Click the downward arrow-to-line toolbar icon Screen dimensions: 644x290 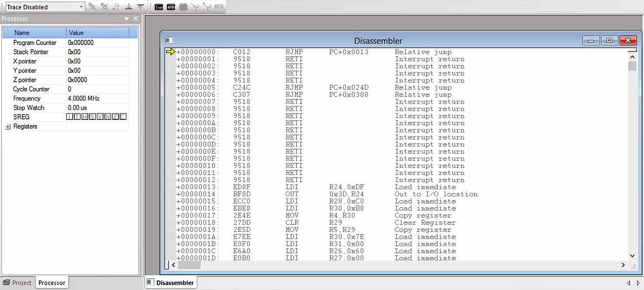point(128,7)
